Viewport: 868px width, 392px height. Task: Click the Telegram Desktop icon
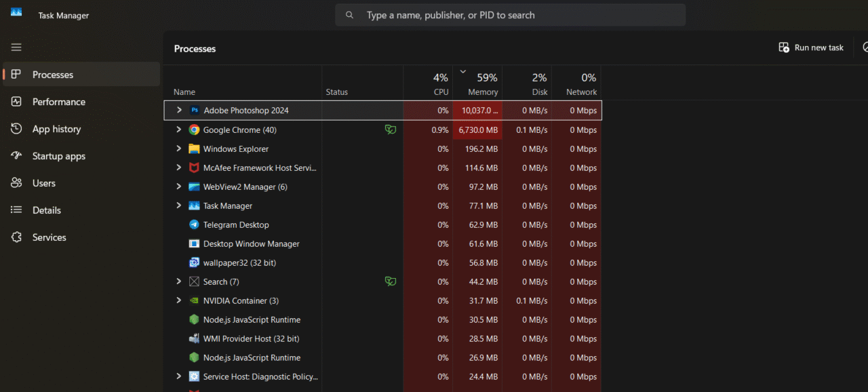pos(194,225)
